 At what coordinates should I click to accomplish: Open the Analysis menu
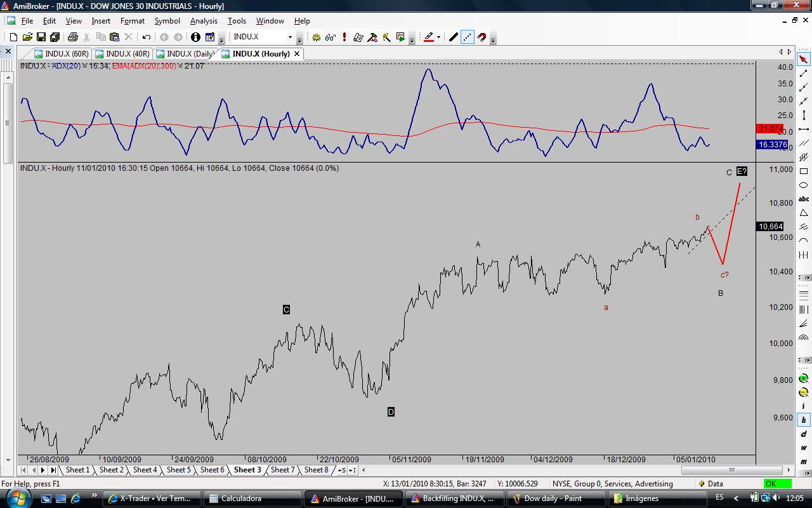[204, 21]
